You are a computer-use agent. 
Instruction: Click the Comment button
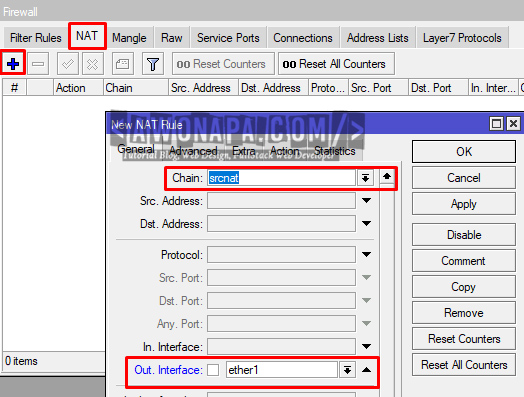point(464,261)
